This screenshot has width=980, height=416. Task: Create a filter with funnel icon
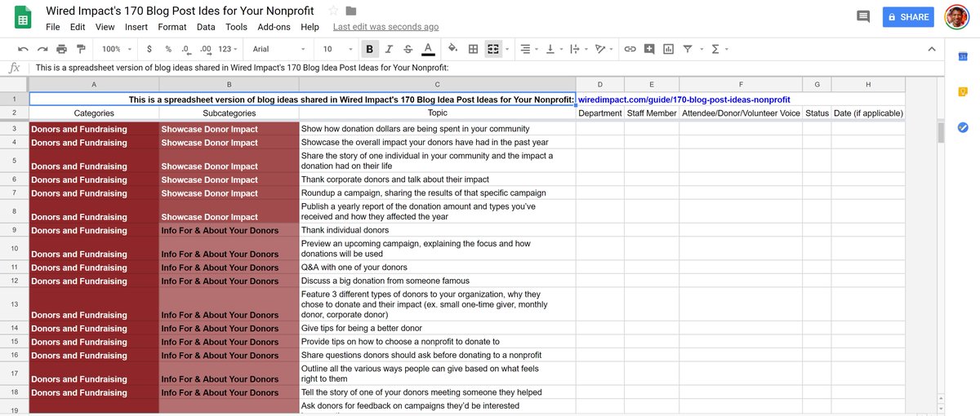[688, 49]
